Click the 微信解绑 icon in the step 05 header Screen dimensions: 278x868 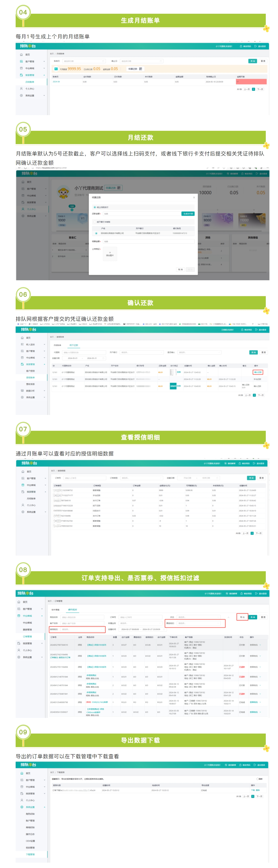228,173
